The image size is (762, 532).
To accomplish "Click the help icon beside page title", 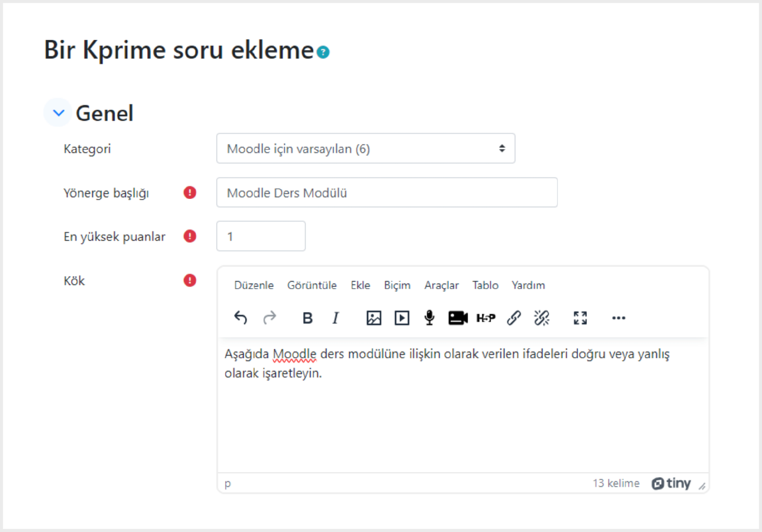I will (323, 52).
